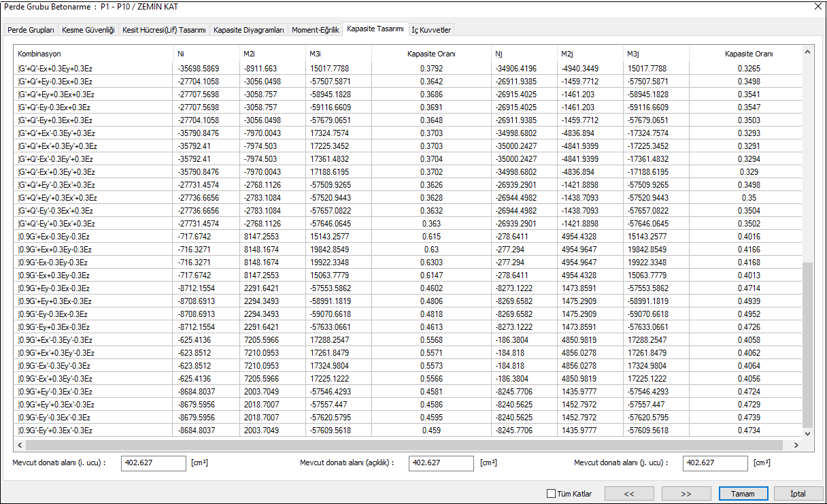This screenshot has width=827, height=504.
Task: Click the Mevcut donatı alanı (i. ucu) field
Action: [x=154, y=463]
